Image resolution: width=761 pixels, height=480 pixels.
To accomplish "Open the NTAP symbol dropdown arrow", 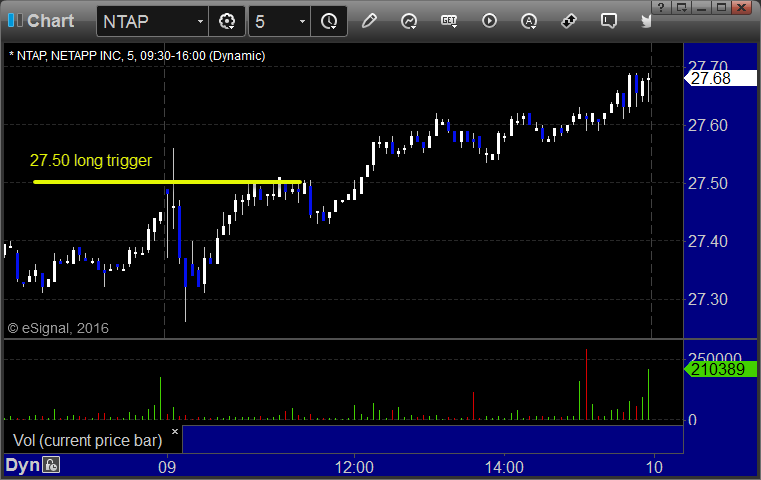I will (x=200, y=22).
